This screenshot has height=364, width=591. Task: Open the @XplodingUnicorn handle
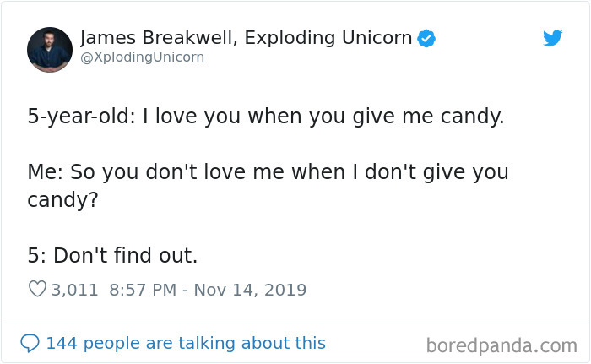[x=142, y=57]
